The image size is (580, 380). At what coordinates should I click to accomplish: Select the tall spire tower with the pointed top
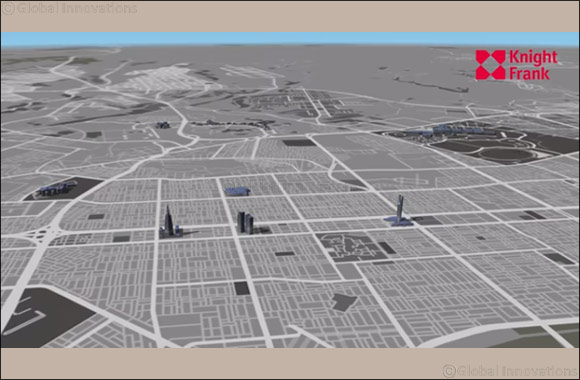click(x=170, y=222)
